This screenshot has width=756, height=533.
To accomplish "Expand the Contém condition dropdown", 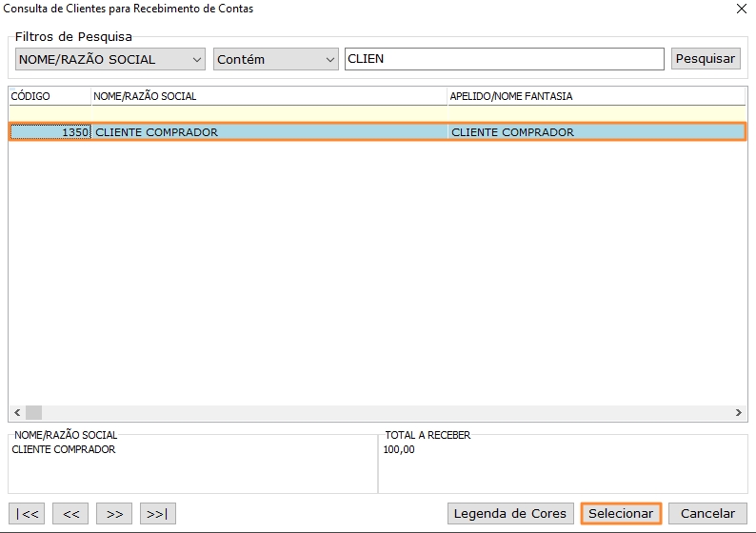I will (x=275, y=59).
